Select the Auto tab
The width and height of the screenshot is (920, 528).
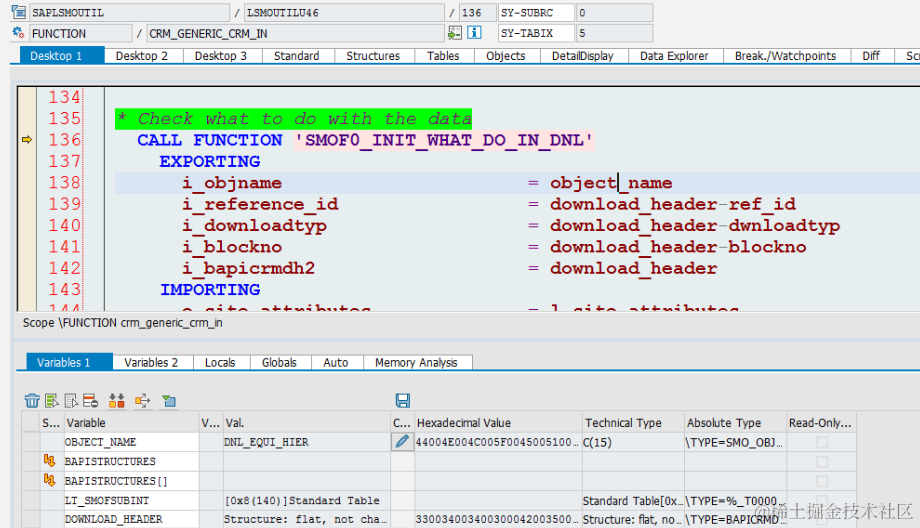[336, 363]
